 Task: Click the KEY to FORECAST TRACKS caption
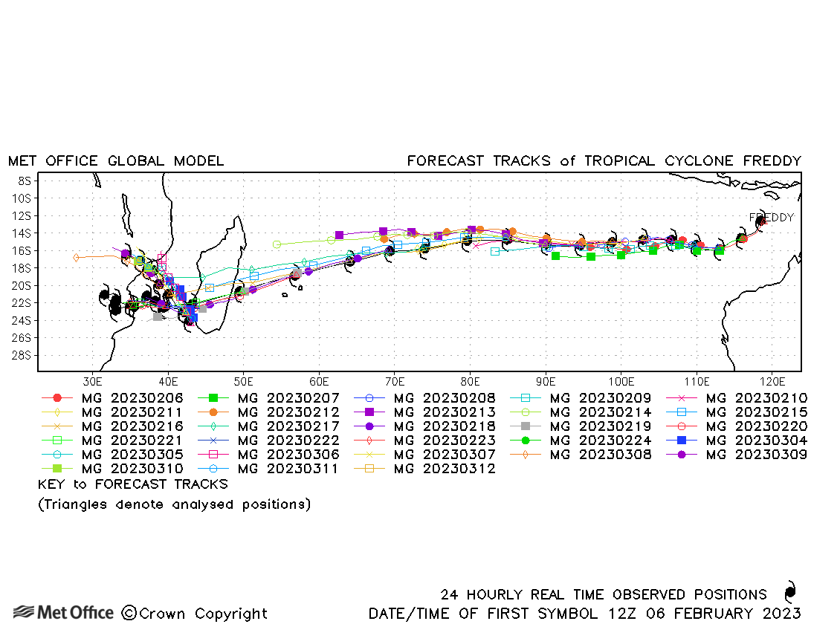coord(133,484)
